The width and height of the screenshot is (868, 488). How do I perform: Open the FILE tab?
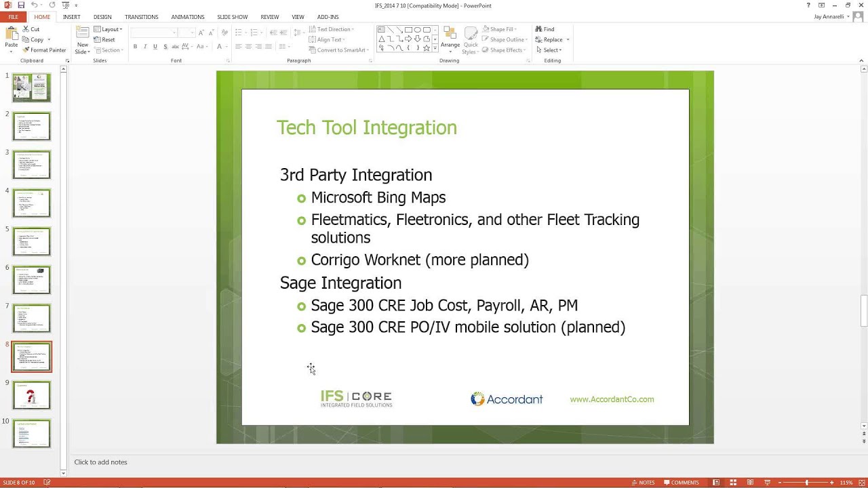coord(13,17)
